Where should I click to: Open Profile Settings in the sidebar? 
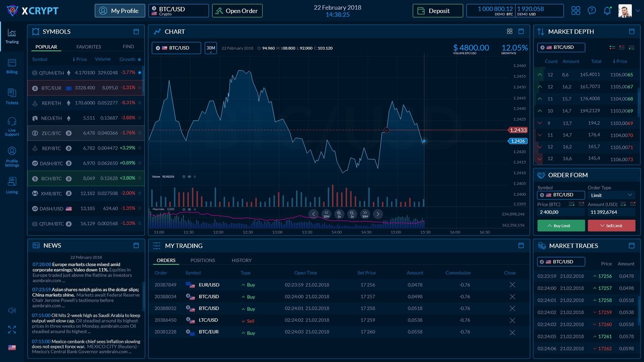pyautogui.click(x=12, y=157)
